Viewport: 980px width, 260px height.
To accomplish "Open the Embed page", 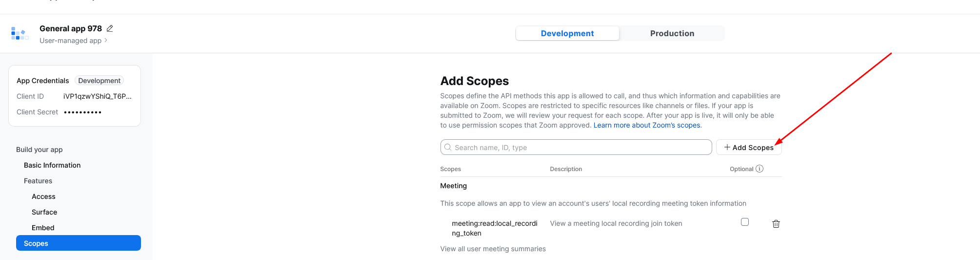I will [x=43, y=228].
